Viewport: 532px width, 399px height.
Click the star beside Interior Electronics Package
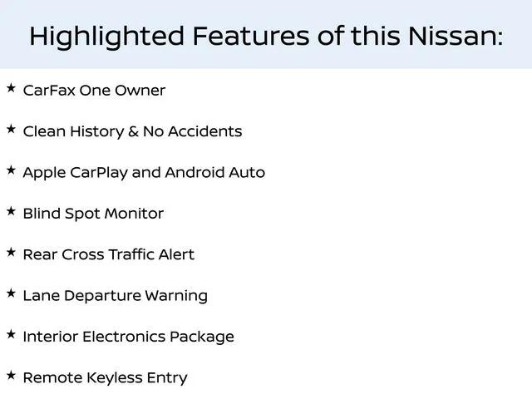coord(11,334)
